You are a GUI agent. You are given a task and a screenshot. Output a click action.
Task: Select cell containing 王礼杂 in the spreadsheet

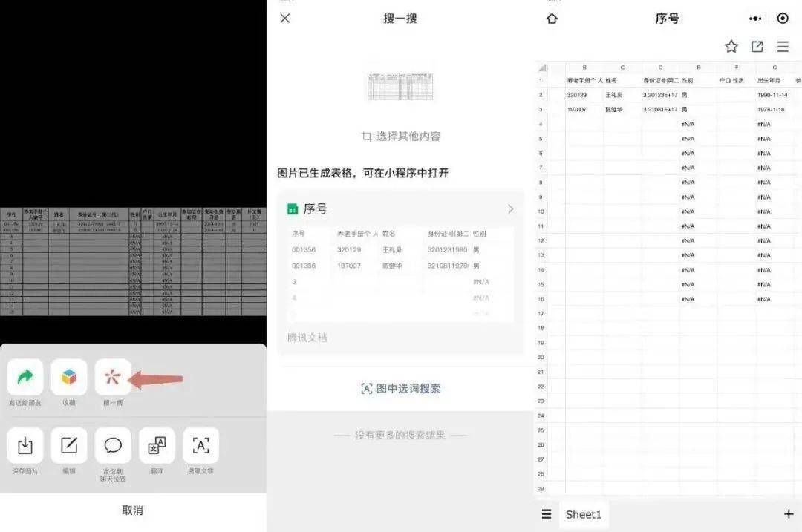click(x=624, y=95)
